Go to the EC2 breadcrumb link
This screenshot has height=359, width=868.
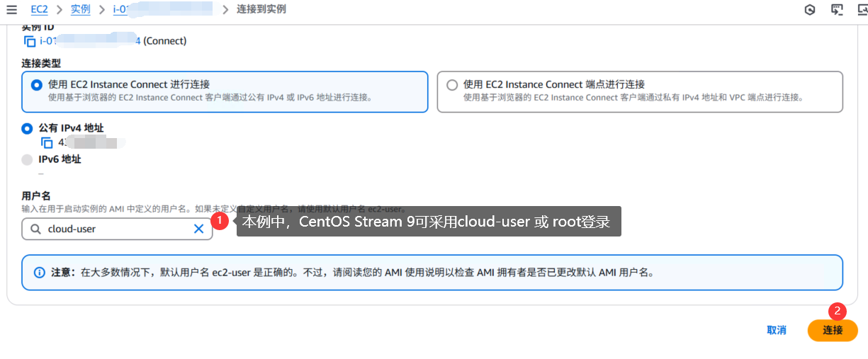coord(39,10)
